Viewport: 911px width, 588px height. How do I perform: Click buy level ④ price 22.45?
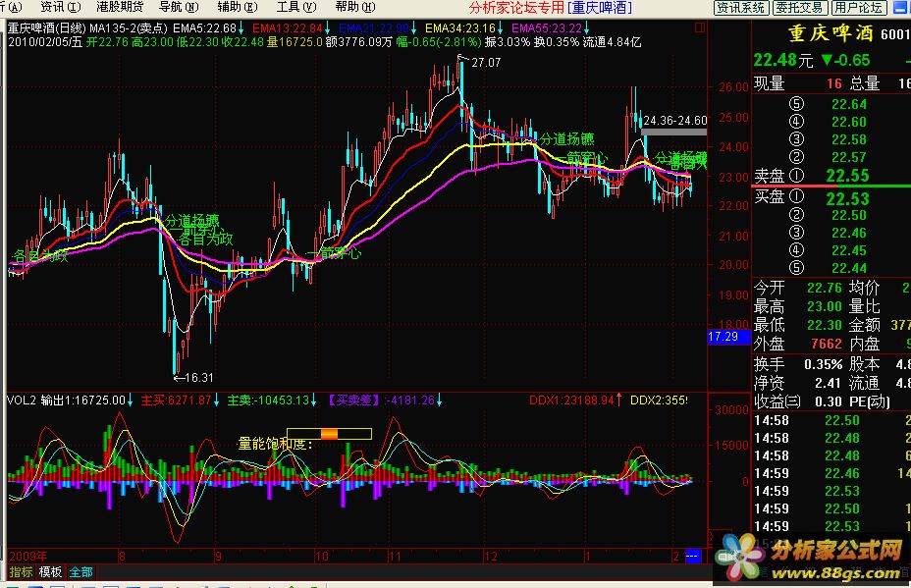[x=849, y=250]
